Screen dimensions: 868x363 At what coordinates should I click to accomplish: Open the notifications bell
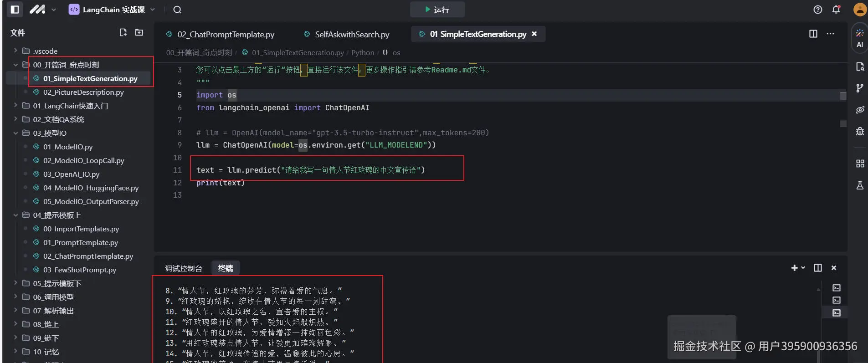(x=836, y=10)
